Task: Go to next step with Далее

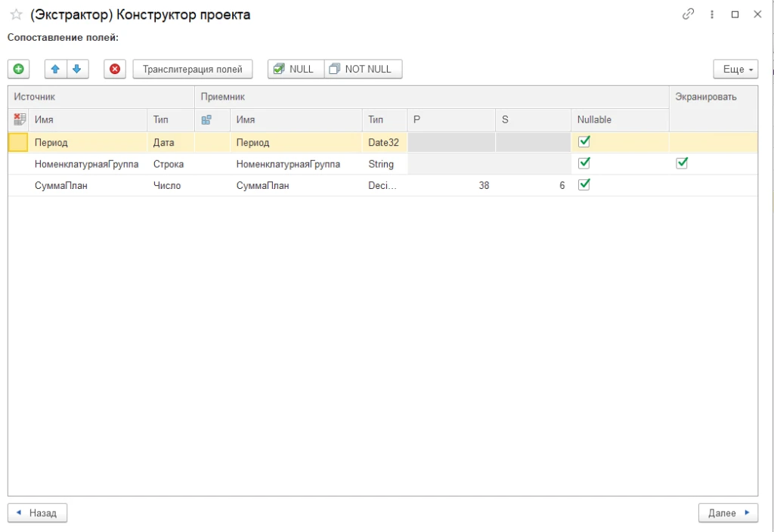Action: coord(728,513)
